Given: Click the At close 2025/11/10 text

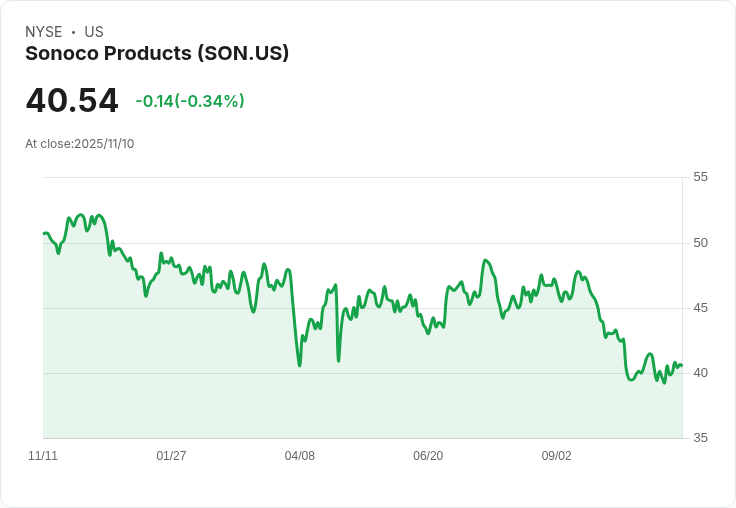Looking at the screenshot, I should (80, 144).
